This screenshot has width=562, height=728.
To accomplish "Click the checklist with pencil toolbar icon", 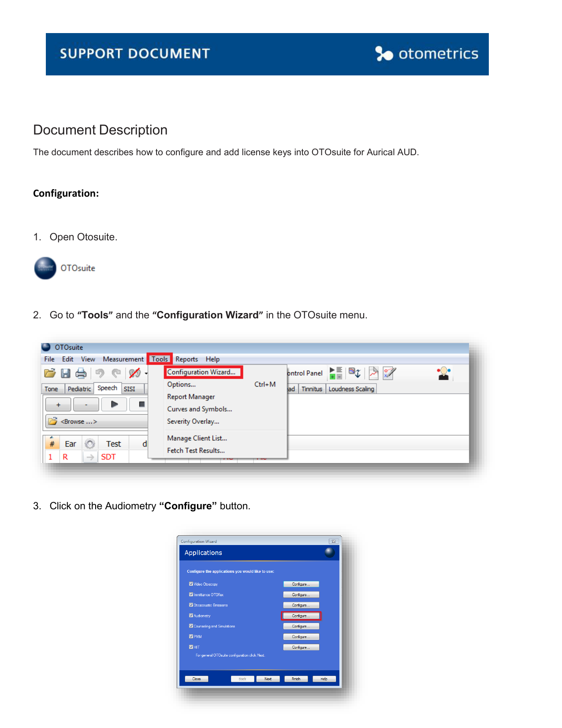I will (x=389, y=373).
